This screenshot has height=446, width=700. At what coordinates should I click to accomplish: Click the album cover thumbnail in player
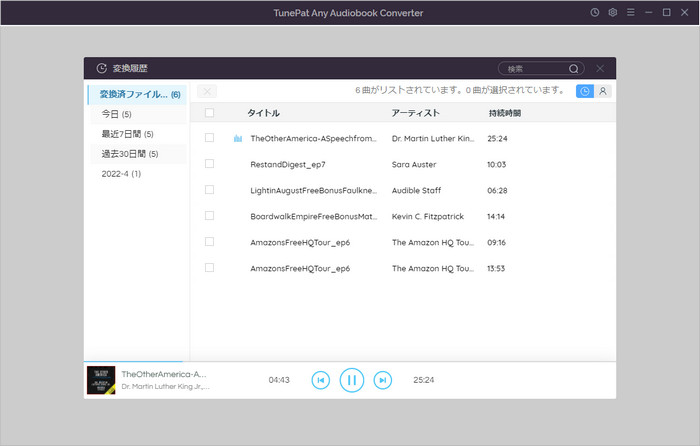[x=101, y=380]
